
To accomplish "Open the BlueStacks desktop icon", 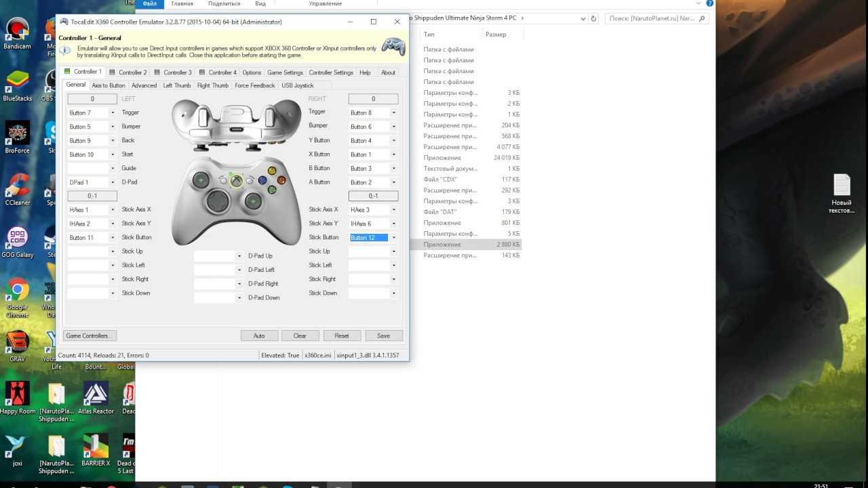I will (17, 85).
